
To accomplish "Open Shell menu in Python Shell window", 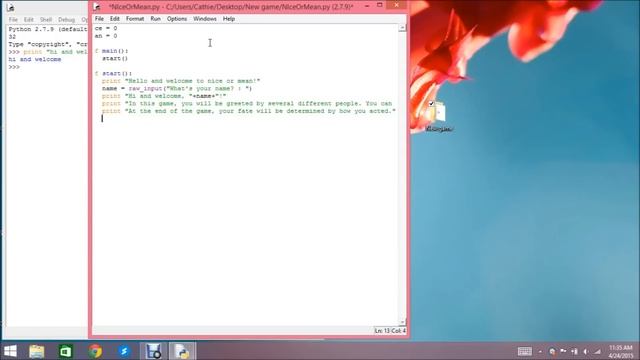I will coord(46,20).
